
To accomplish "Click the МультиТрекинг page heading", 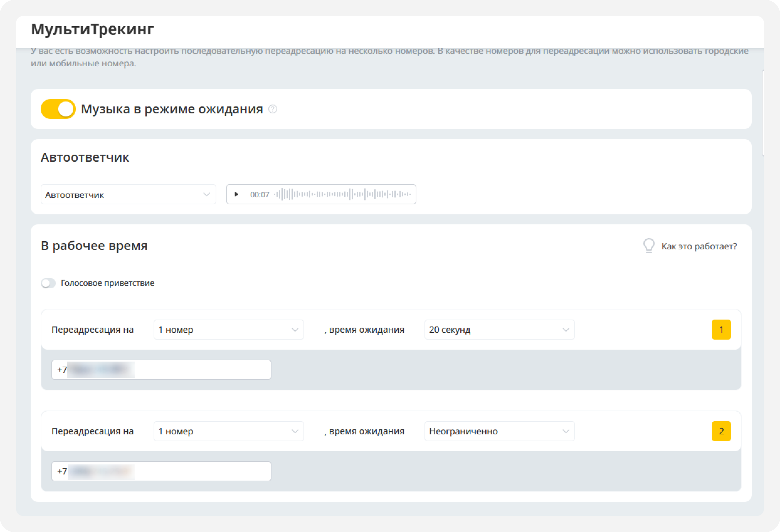I will 92,29.
